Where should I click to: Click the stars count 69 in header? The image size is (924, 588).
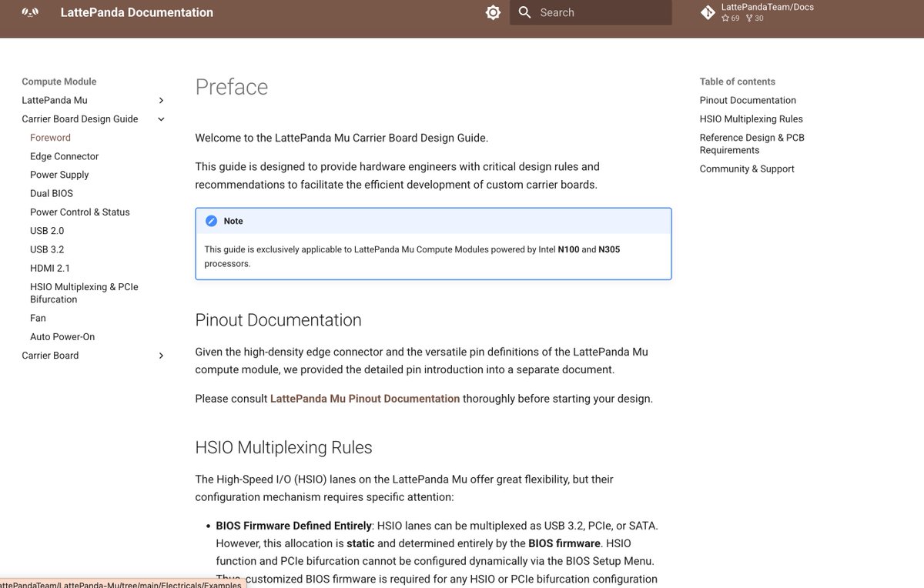(731, 18)
